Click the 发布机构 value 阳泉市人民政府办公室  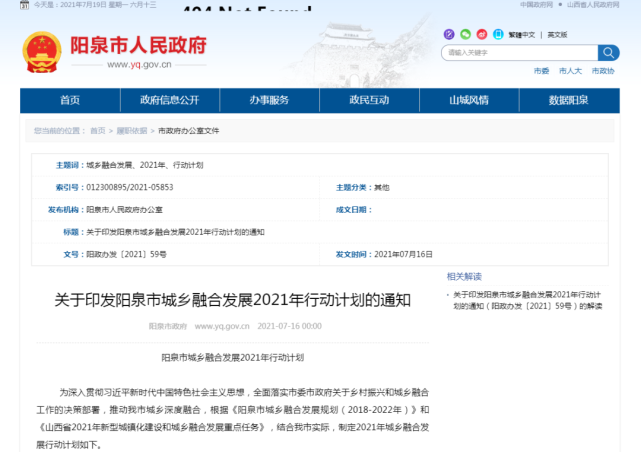click(x=124, y=210)
